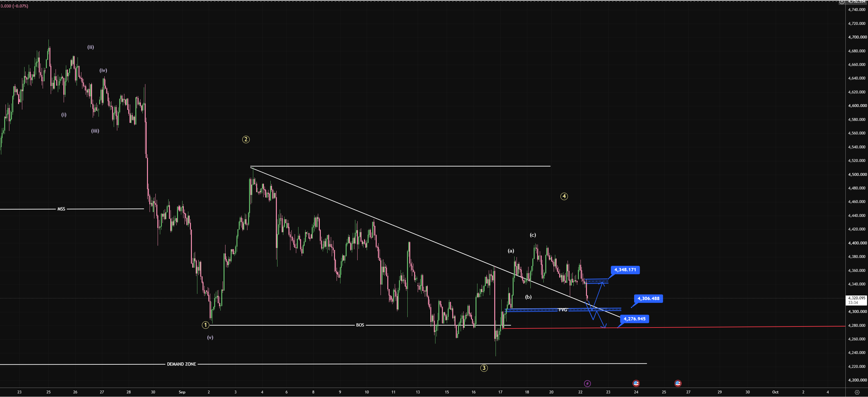Click the 4,400.000 price axis value
The width and height of the screenshot is (868, 397).
point(857,243)
